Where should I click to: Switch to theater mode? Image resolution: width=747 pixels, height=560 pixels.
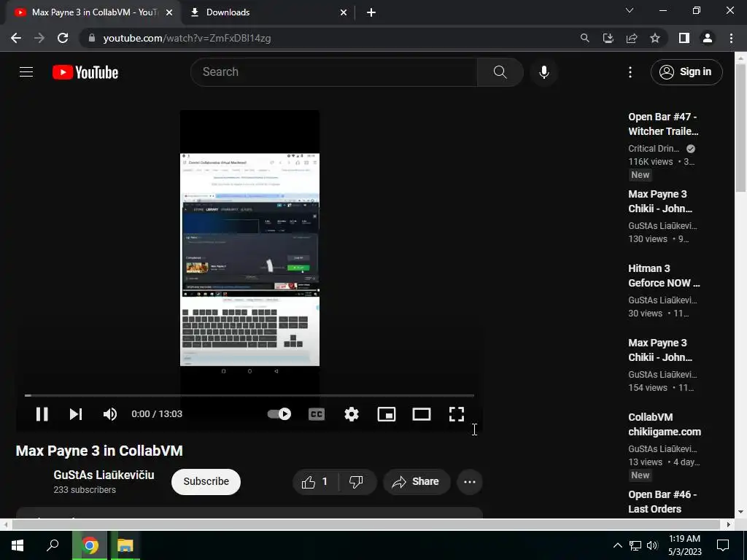pyautogui.click(x=422, y=414)
